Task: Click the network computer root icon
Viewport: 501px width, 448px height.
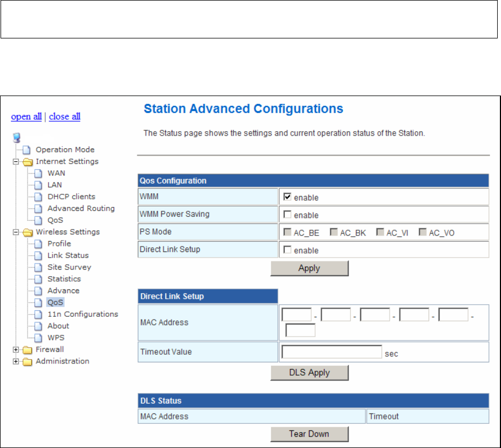Action: tap(16, 138)
